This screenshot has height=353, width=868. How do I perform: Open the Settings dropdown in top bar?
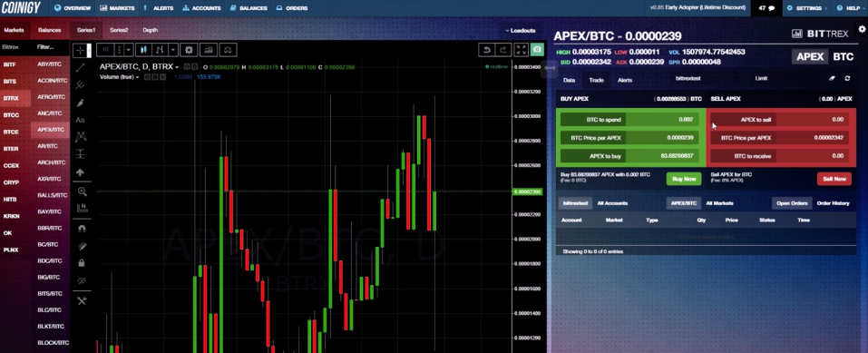pyautogui.click(x=806, y=8)
